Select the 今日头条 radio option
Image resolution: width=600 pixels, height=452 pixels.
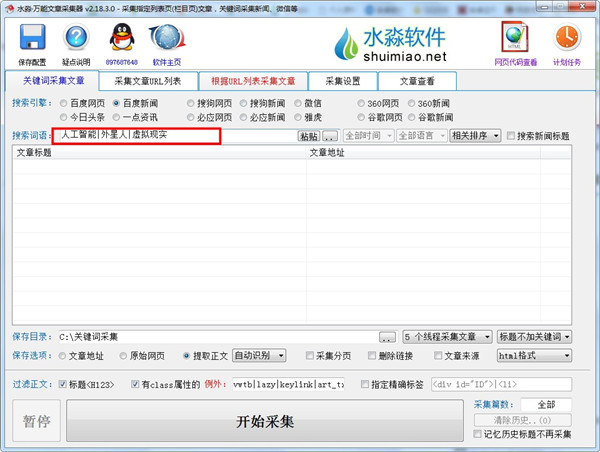pyautogui.click(x=65, y=116)
